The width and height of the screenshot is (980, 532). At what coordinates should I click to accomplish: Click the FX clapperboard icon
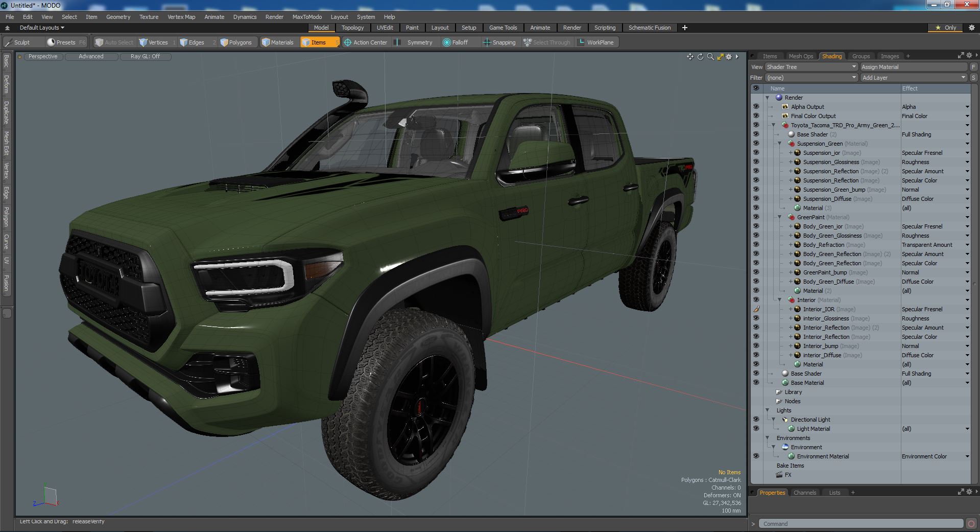(779, 475)
